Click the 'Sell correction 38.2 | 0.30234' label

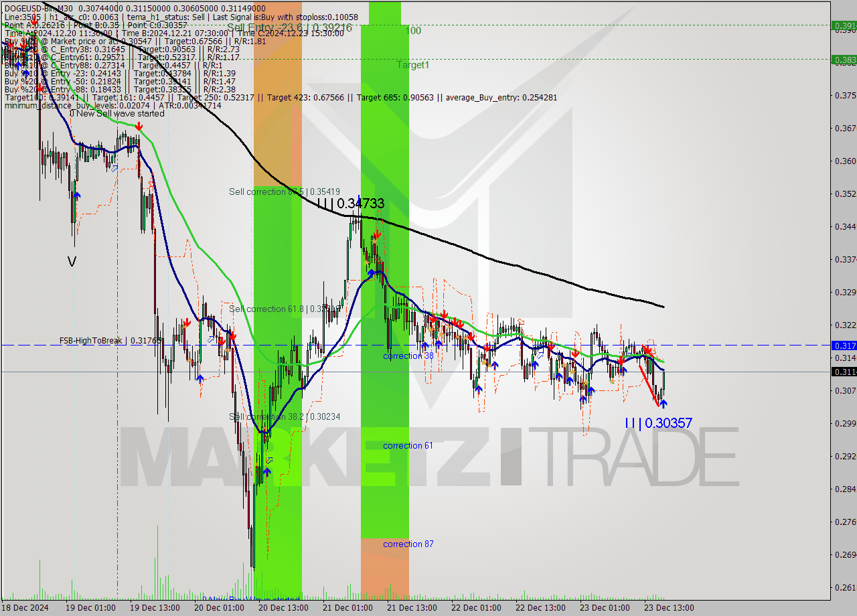click(x=285, y=416)
